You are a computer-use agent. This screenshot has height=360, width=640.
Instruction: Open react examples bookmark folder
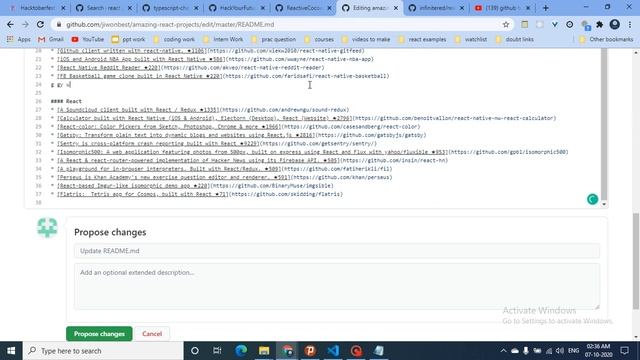(422, 39)
